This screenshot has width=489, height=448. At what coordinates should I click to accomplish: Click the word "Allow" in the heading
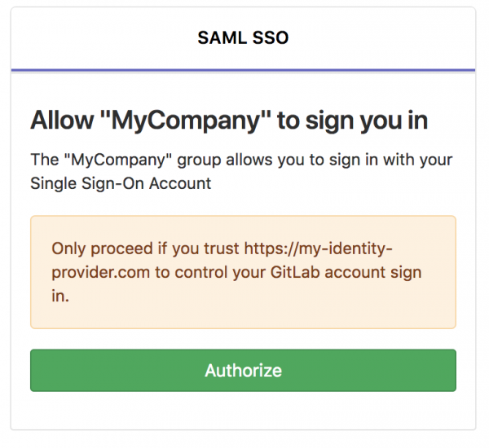(x=60, y=121)
